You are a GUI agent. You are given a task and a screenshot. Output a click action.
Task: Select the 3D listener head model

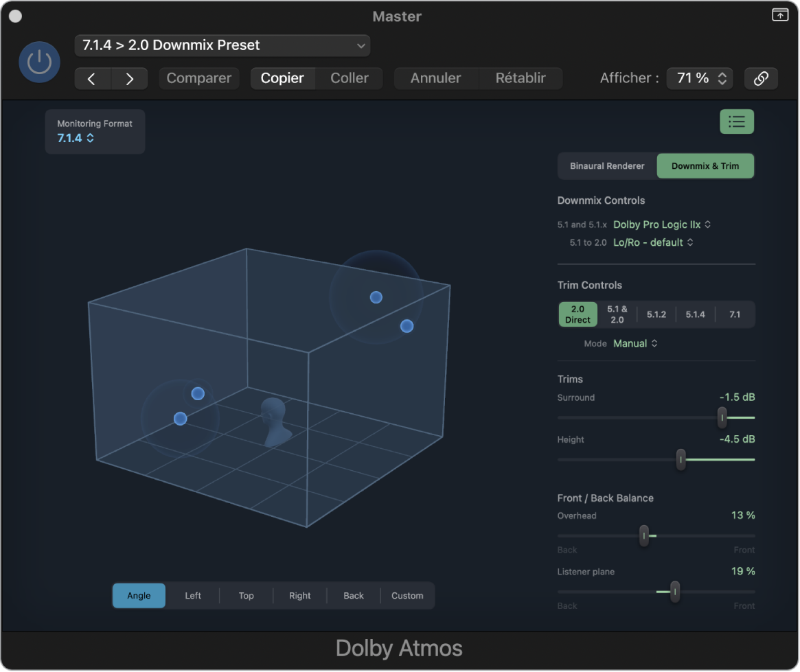pos(275,422)
